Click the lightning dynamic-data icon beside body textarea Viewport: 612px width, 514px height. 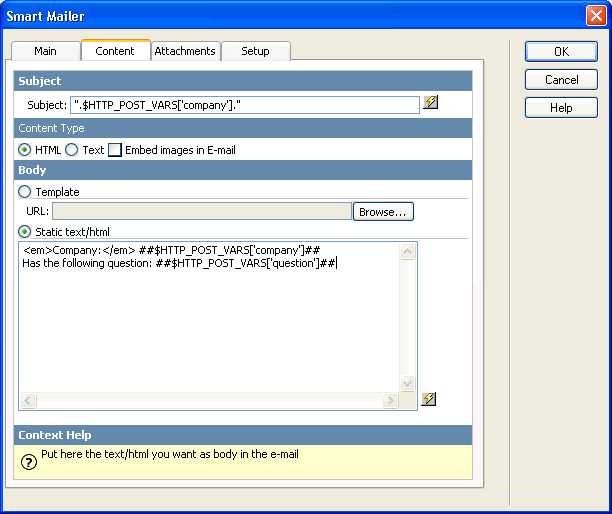click(429, 399)
